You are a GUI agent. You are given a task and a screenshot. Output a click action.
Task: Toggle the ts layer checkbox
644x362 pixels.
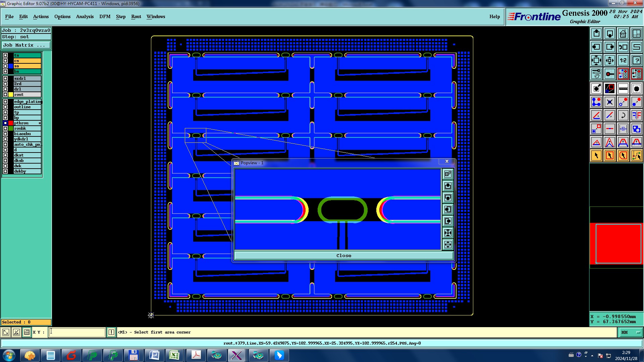point(5,55)
